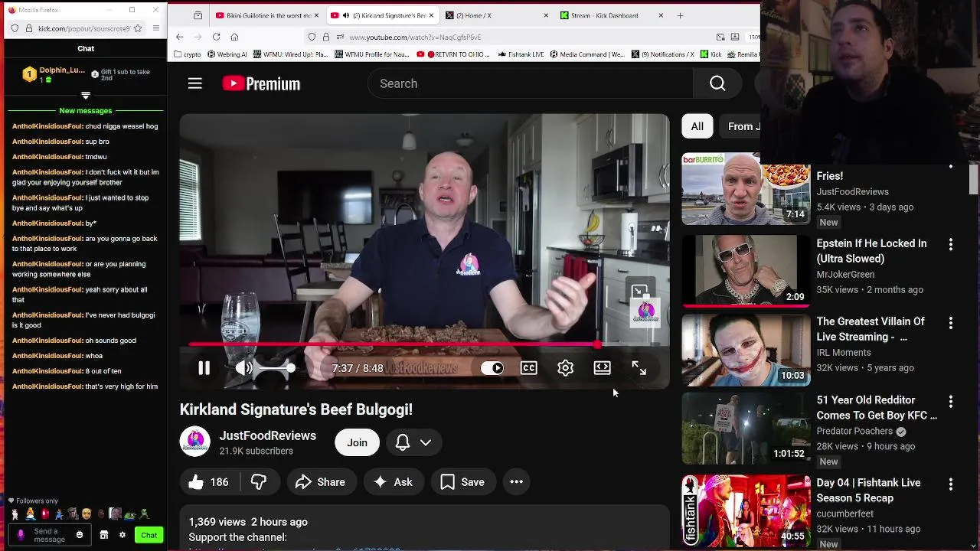Bookmark the kick.com popout page star
Viewport: 980px width, 551px height.
(138, 28)
